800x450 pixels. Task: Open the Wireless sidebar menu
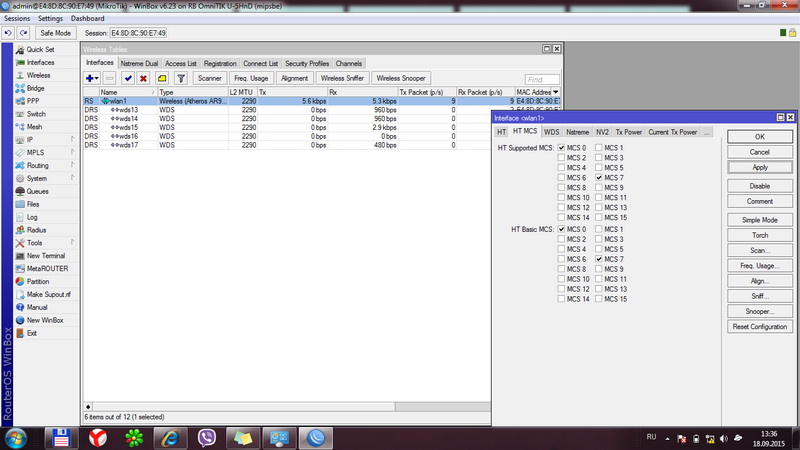pyautogui.click(x=38, y=75)
